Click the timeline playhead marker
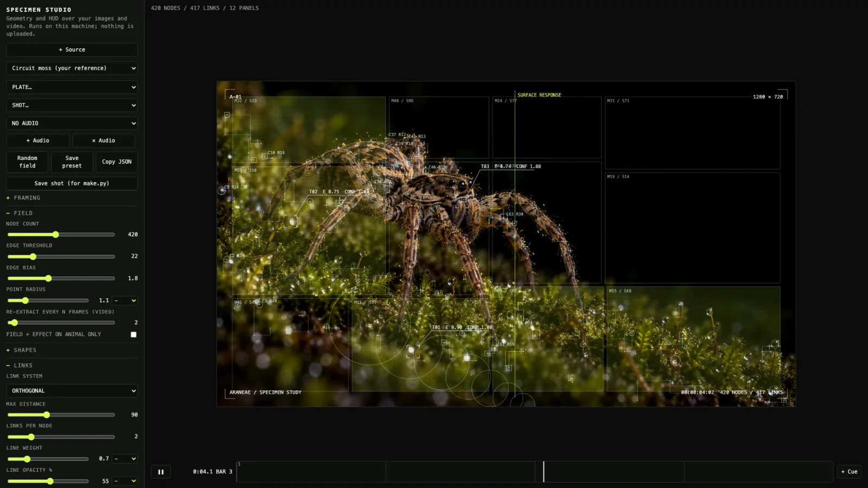Image resolution: width=868 pixels, height=488 pixels. 544,472
